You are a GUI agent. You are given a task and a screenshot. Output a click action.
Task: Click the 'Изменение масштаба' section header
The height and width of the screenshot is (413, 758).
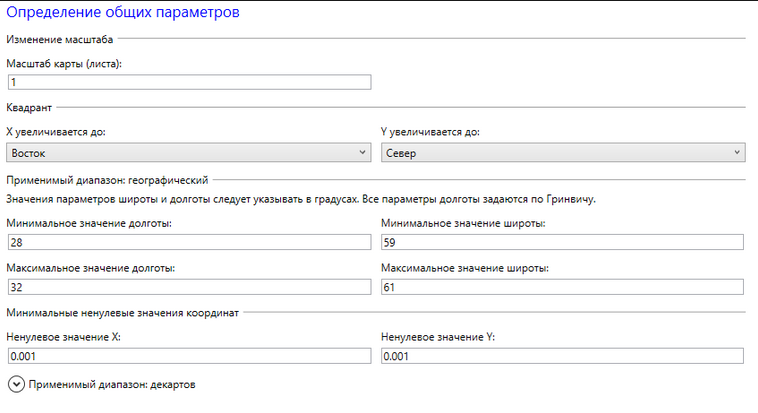pos(60,39)
